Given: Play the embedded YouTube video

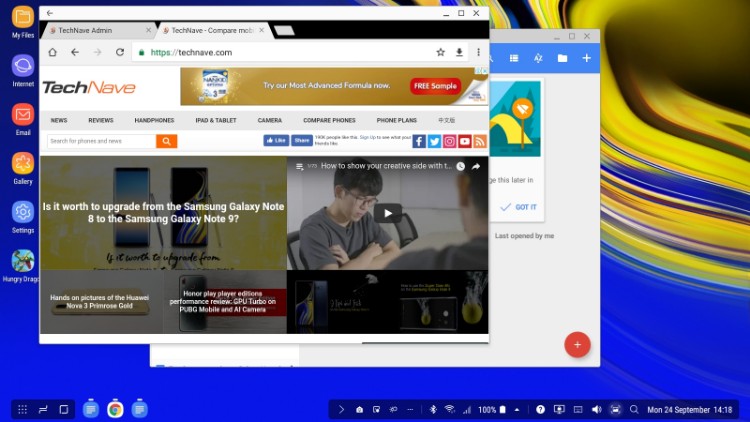Looking at the screenshot, I should [387, 213].
